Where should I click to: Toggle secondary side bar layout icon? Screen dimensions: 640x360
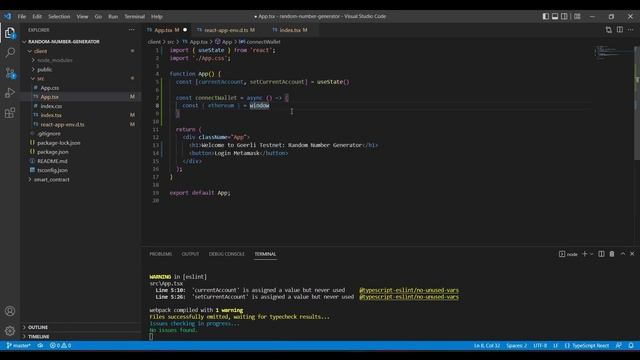click(x=564, y=16)
